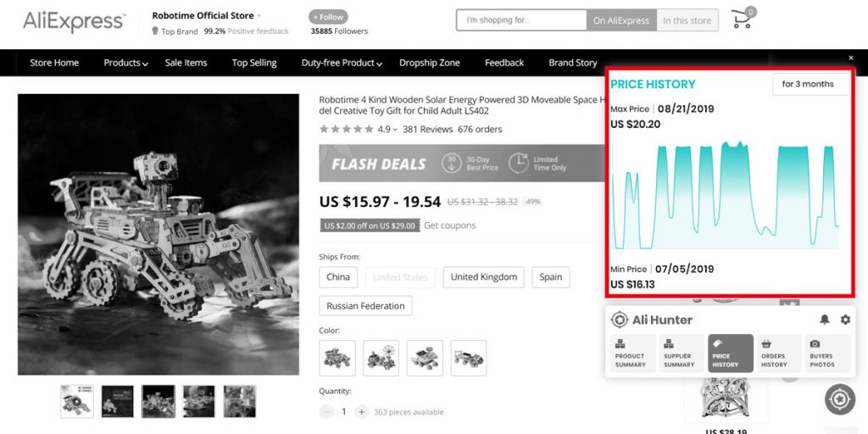Select China as shipping origin
Viewport: 868px width, 434px height.
pos(338,277)
